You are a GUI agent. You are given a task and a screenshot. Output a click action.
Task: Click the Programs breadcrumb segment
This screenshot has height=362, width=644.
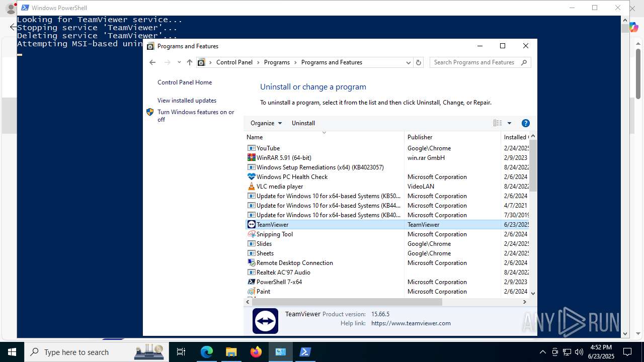(x=277, y=62)
